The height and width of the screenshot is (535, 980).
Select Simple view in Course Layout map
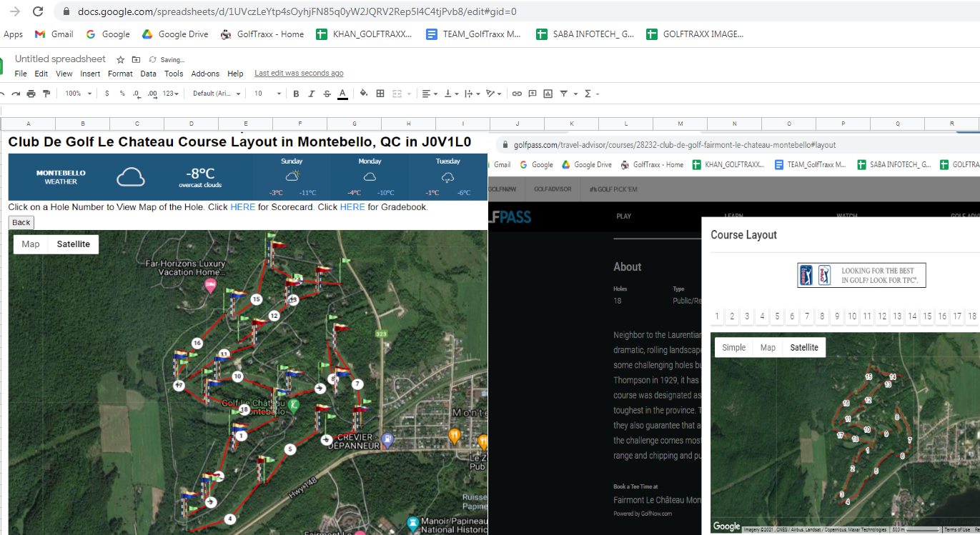pos(733,348)
